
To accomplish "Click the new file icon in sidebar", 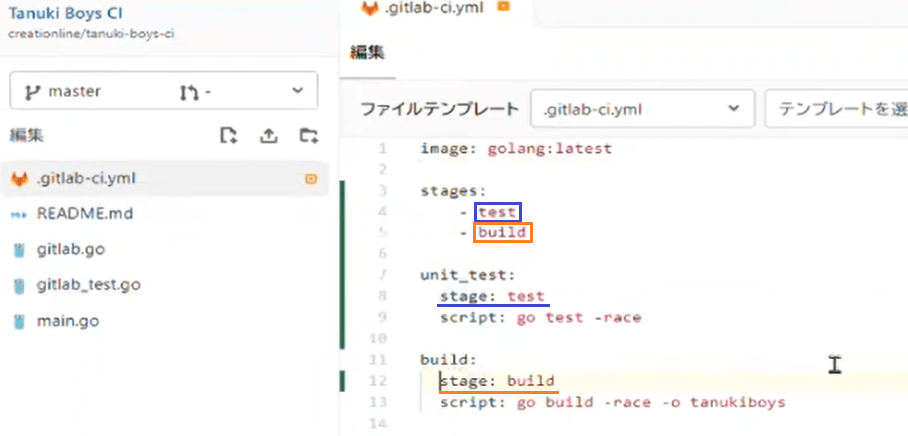I will (229, 136).
